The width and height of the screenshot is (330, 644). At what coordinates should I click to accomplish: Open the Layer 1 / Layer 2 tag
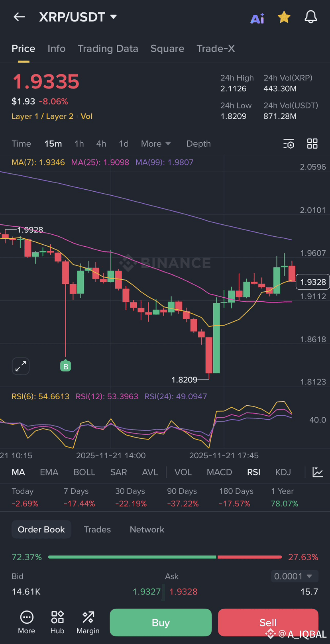(43, 116)
